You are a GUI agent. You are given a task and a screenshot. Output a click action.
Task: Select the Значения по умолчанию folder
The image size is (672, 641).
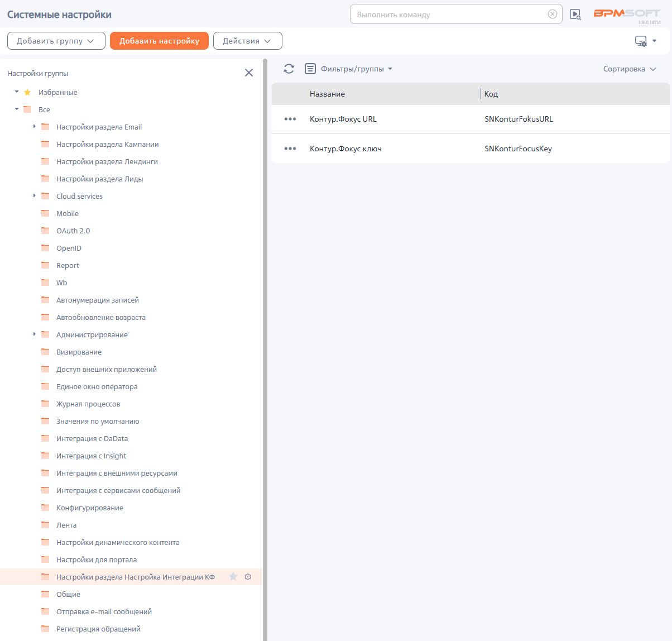(98, 421)
